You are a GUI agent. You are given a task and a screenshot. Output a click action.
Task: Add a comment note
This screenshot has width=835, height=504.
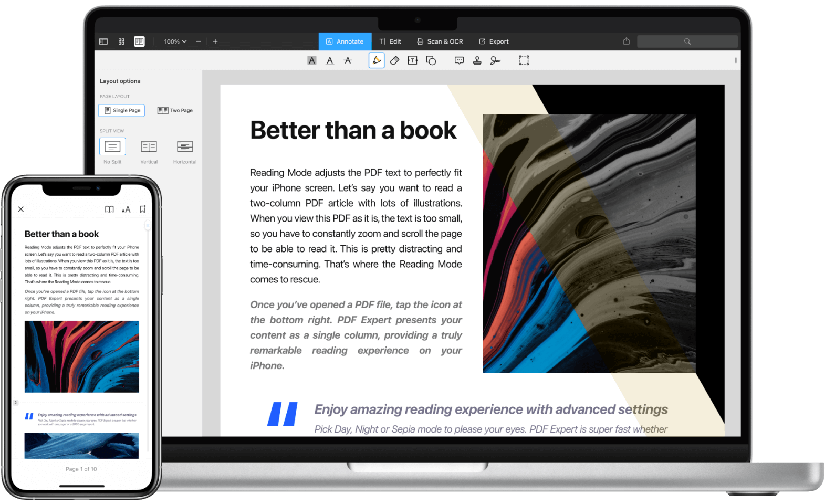tap(459, 60)
